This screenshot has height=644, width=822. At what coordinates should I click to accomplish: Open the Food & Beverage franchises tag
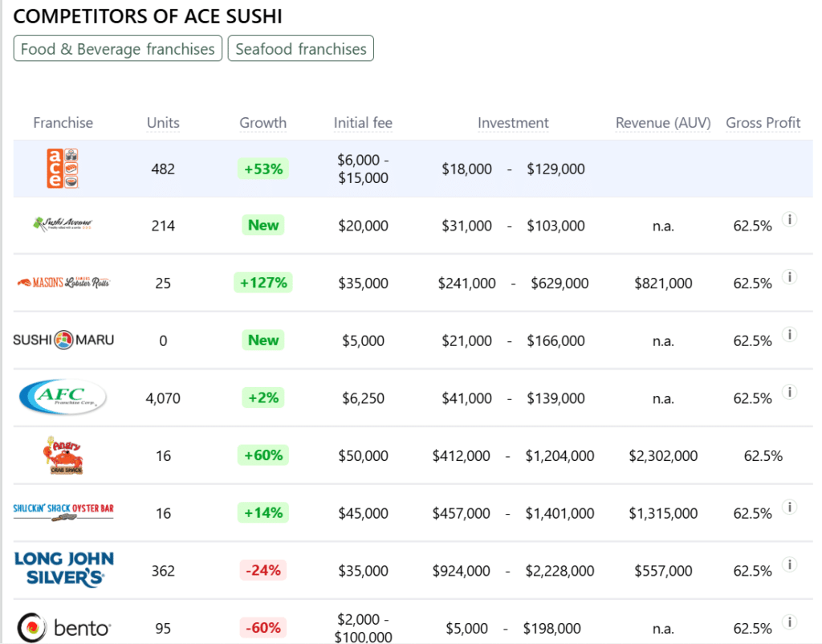[118, 49]
